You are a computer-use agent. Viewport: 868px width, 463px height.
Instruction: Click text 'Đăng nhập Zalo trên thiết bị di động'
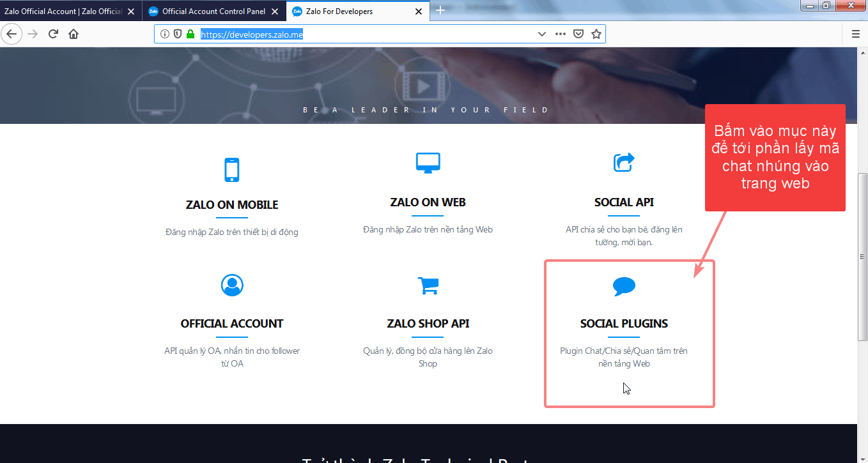232,232
